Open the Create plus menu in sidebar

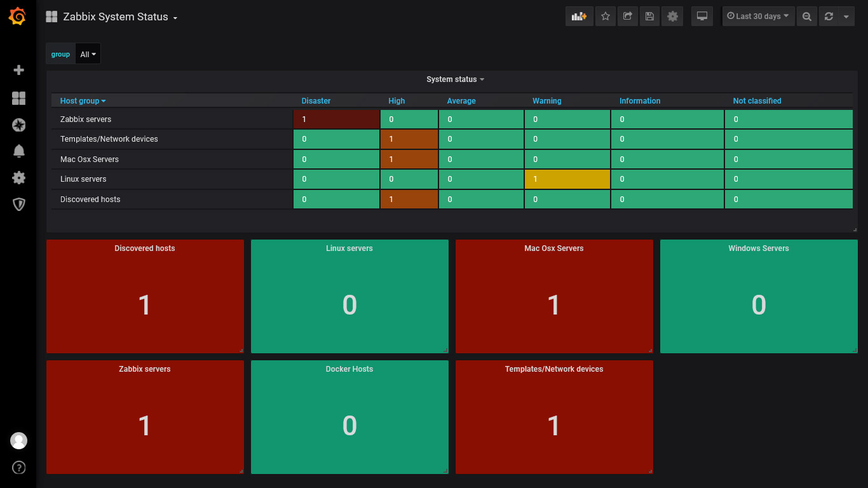click(x=18, y=70)
